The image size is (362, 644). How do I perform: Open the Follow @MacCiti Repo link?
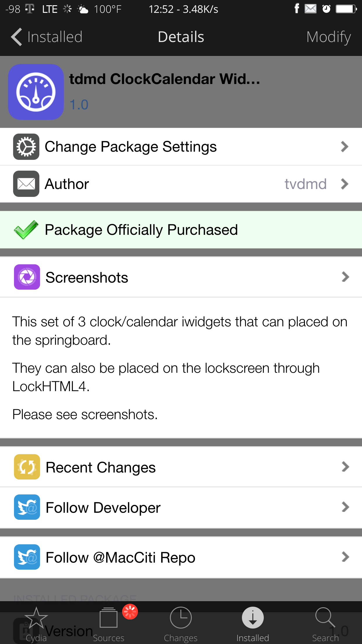121,557
